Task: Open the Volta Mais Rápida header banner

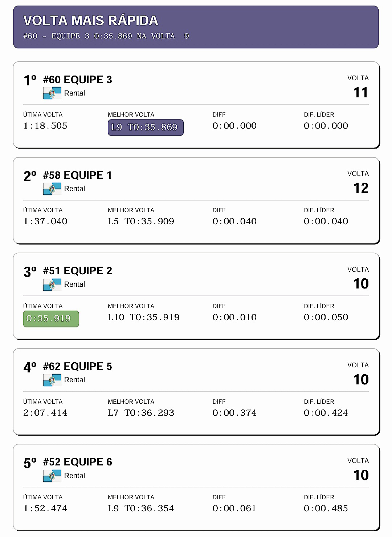Action: pyautogui.click(x=196, y=27)
